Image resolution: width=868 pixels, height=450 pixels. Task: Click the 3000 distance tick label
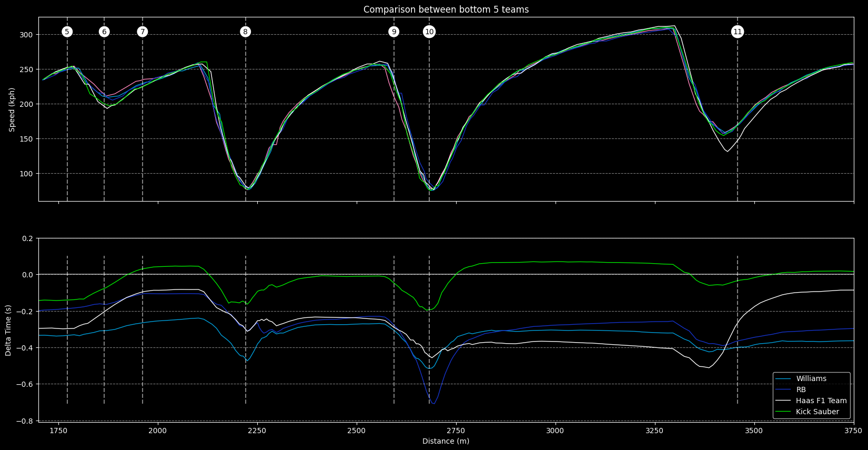(556, 430)
